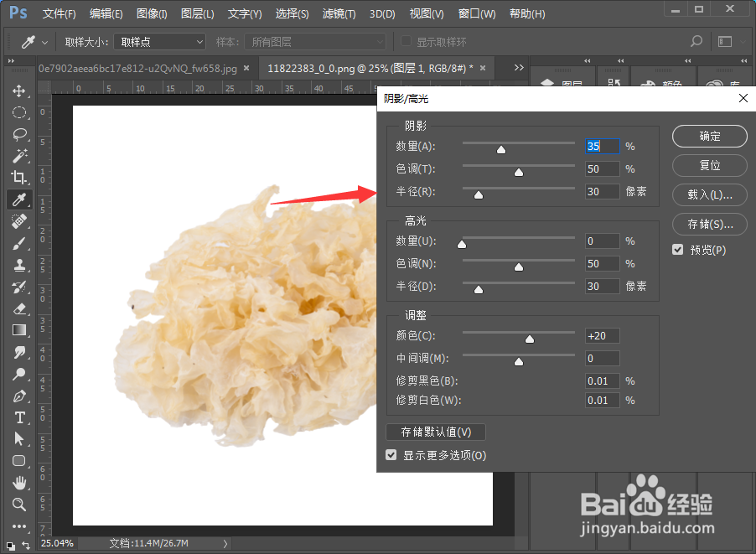
Task: Expand the toolbox with the double-arrow
Action: (x=11, y=61)
